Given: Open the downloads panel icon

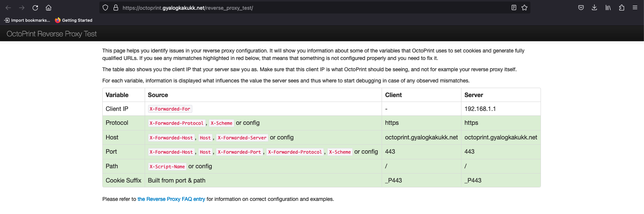Looking at the screenshot, I should (x=595, y=7).
